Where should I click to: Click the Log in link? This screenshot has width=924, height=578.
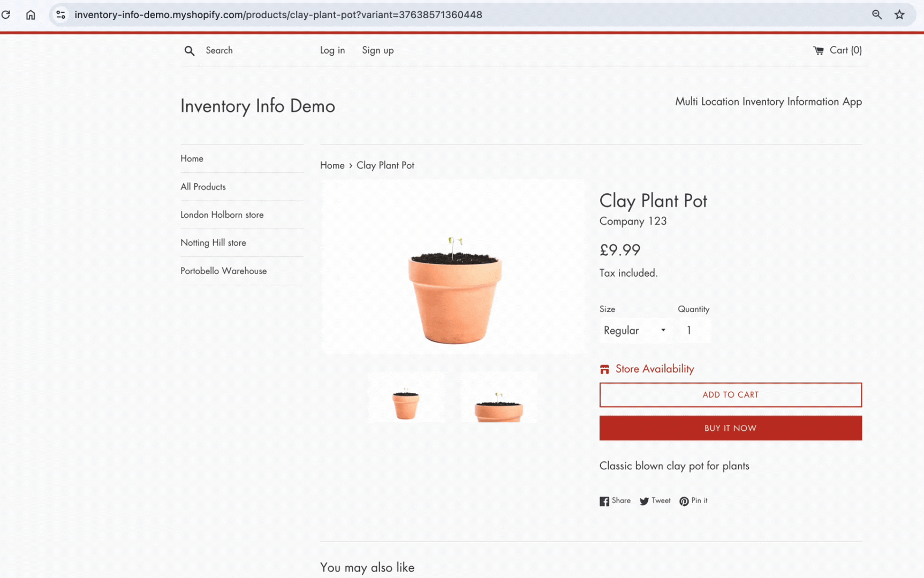pos(332,50)
